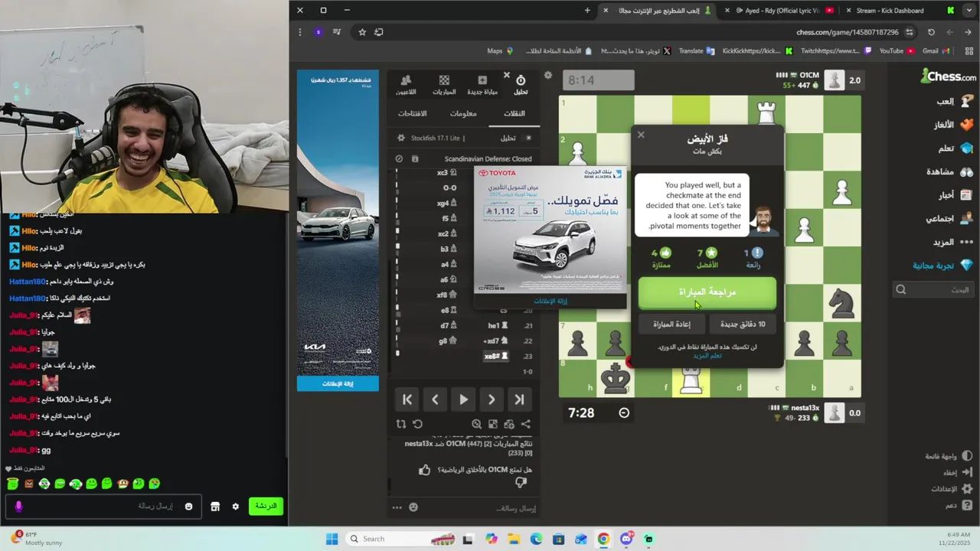Open the Support help item
The width and height of the screenshot is (980, 551).
[959, 505]
